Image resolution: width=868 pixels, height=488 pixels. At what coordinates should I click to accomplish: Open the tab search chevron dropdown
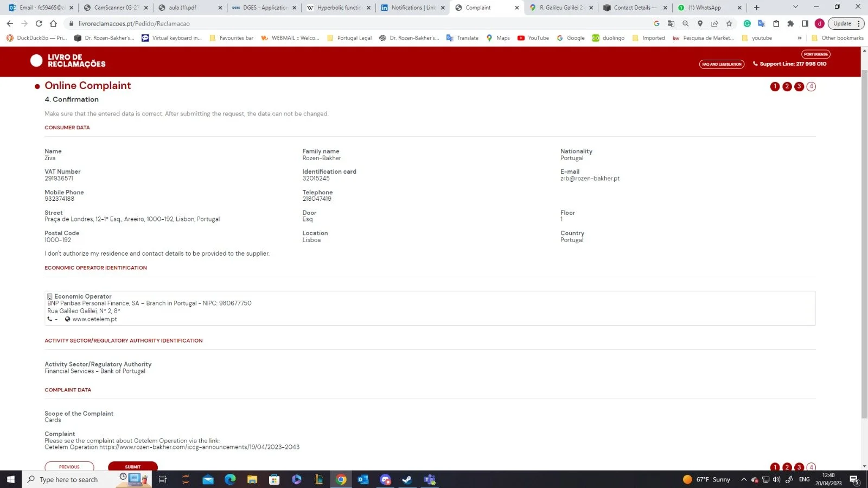795,7
